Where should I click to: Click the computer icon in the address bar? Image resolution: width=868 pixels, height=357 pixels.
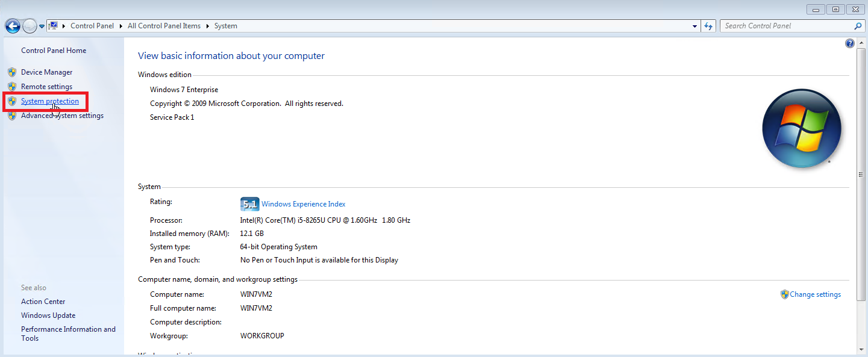53,26
